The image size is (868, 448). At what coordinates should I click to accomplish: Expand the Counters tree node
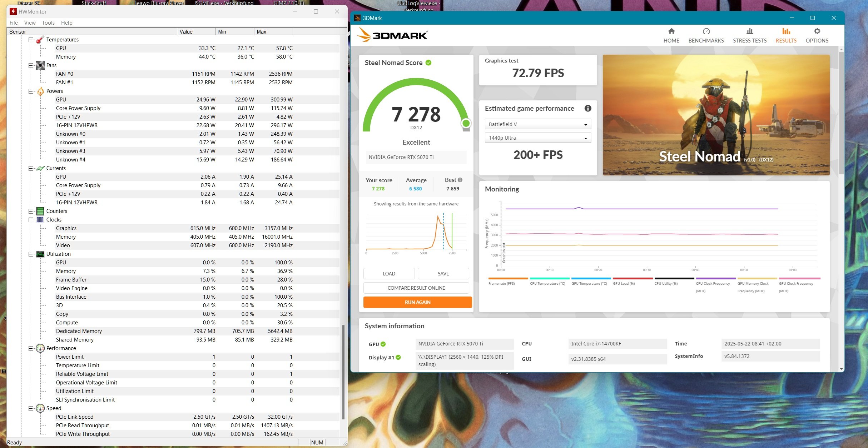point(31,211)
